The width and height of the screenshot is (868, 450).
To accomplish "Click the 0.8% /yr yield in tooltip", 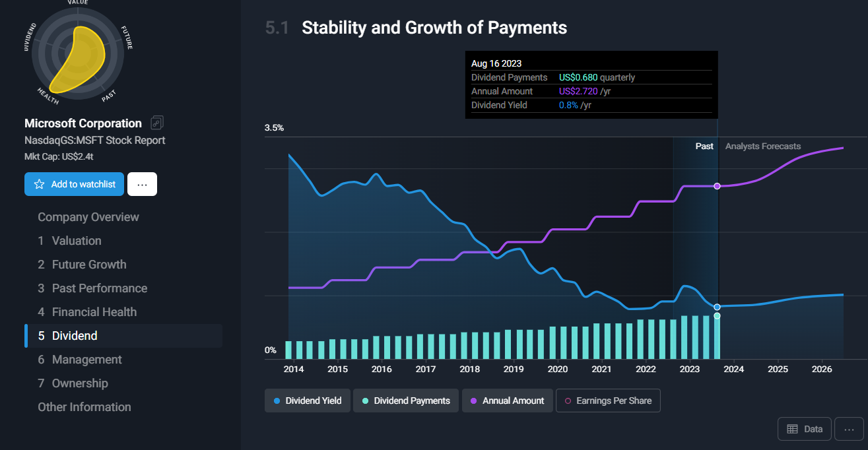I will click(x=576, y=105).
